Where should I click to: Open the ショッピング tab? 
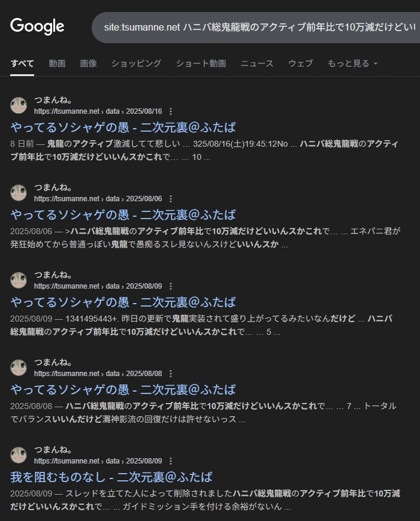[136, 63]
